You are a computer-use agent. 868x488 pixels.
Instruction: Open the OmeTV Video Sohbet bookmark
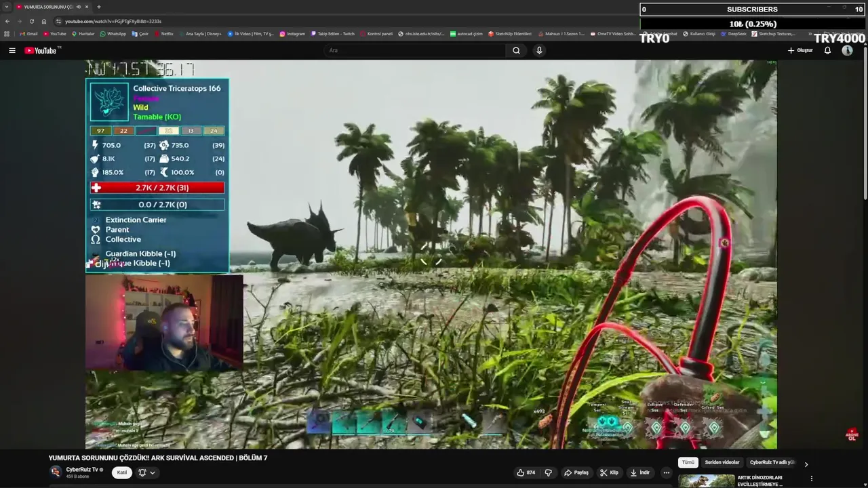pyautogui.click(x=614, y=34)
